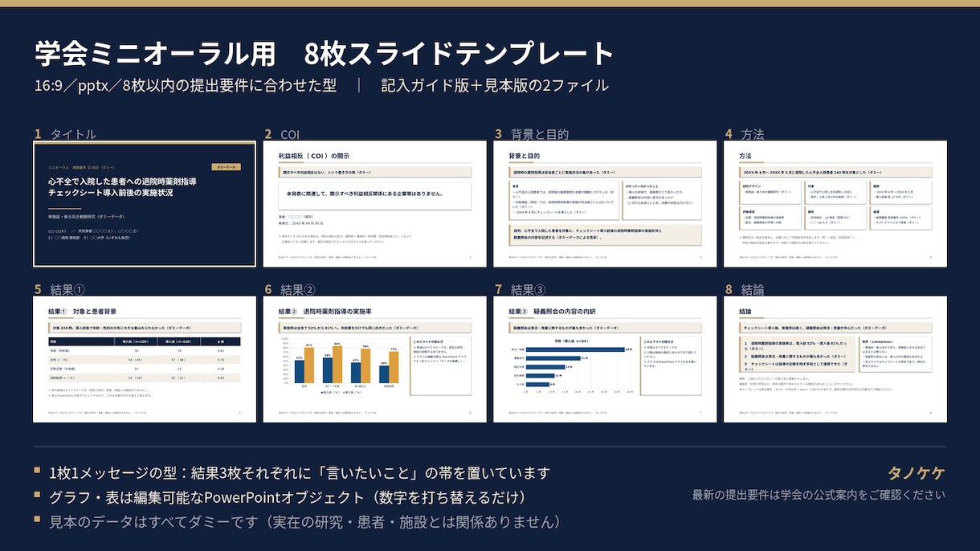Screen dimensions: 980x551
Task: Click the タノケケ author name
Action: pos(916,473)
